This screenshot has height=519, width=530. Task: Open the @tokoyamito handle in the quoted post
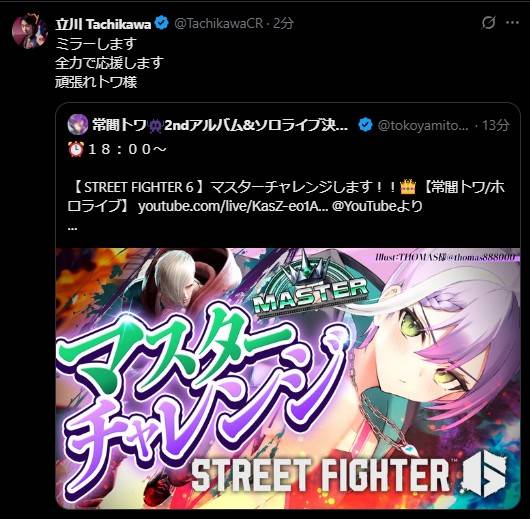click(x=423, y=125)
